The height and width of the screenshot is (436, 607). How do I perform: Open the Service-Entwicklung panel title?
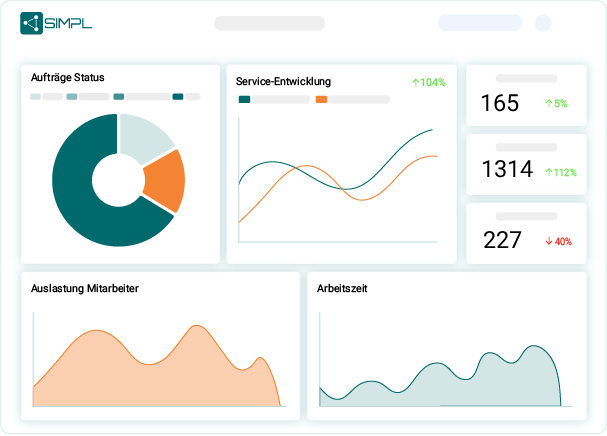click(283, 81)
